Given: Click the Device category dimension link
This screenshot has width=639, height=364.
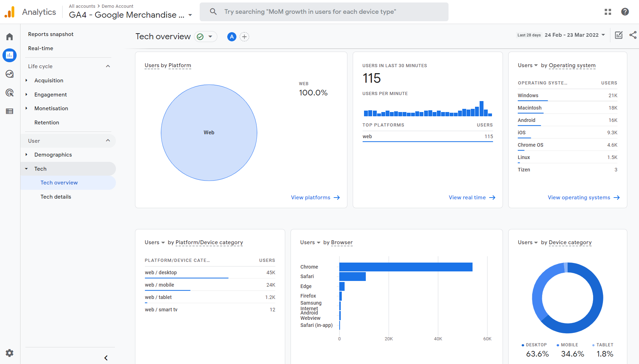Looking at the screenshot, I should (570, 242).
